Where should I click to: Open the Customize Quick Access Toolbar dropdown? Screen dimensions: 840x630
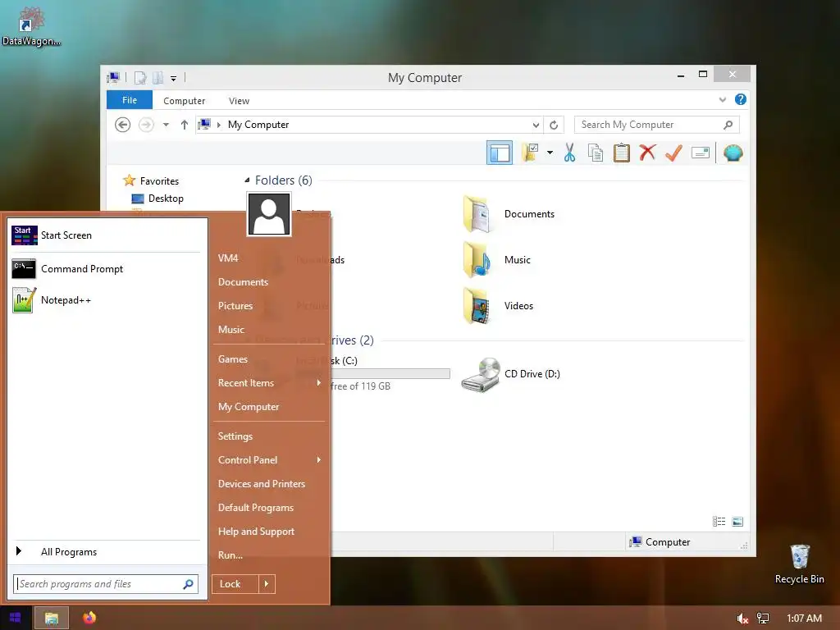174,79
